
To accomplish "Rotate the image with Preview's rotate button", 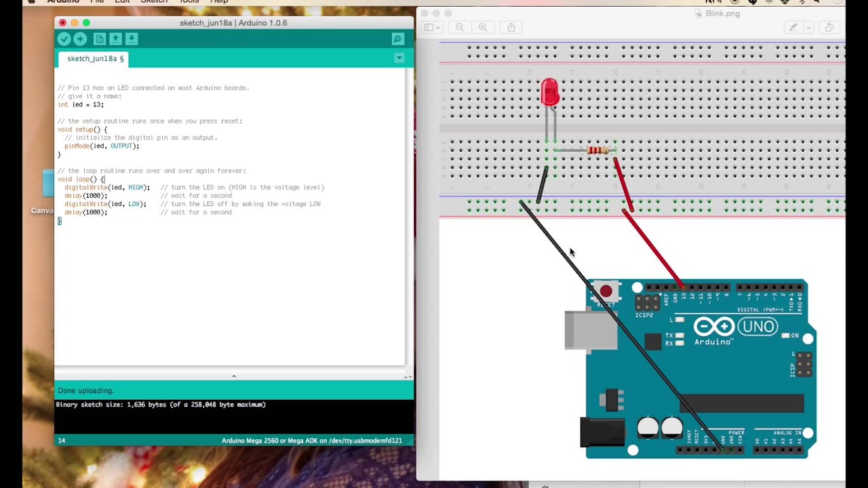I will point(829,28).
